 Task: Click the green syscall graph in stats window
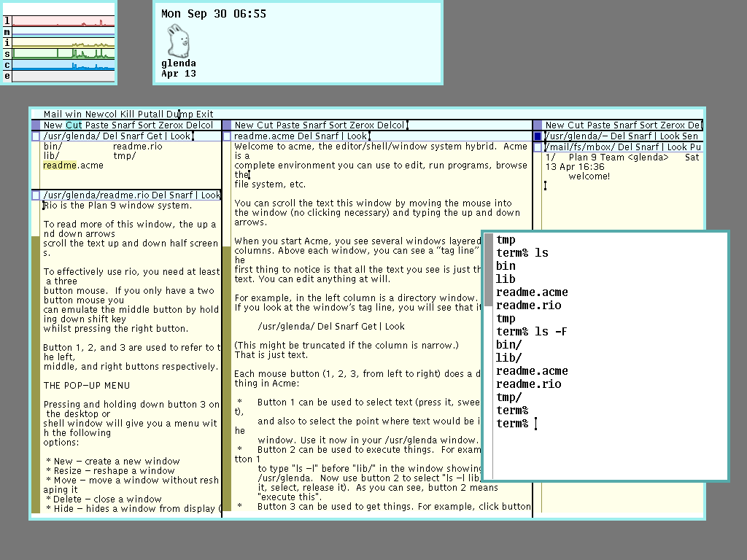coord(63,54)
